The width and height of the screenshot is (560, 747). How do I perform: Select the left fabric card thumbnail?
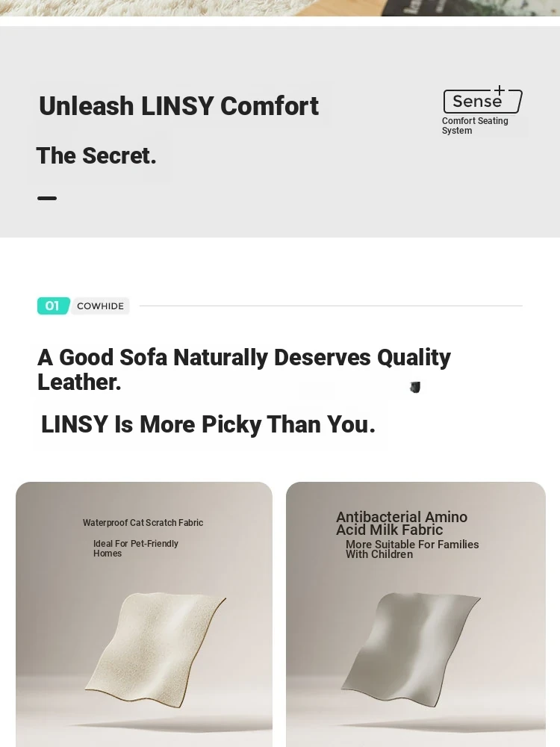pos(144,615)
